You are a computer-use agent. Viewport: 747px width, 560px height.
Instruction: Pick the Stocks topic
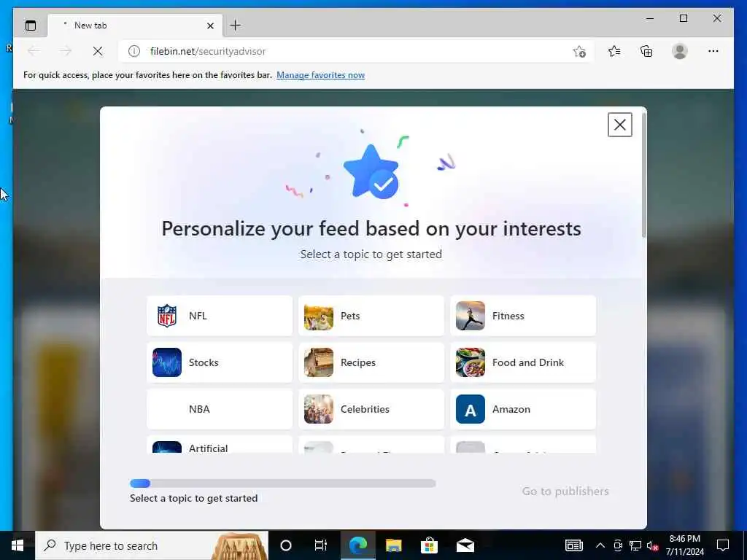point(220,362)
